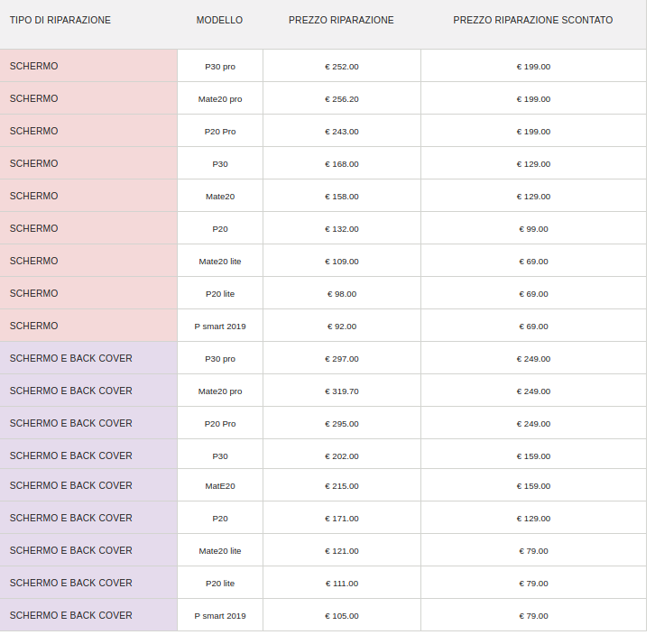The width and height of the screenshot is (655, 644).
Task: Click € 159.00 in the MatE20 row
Action: coord(533,486)
